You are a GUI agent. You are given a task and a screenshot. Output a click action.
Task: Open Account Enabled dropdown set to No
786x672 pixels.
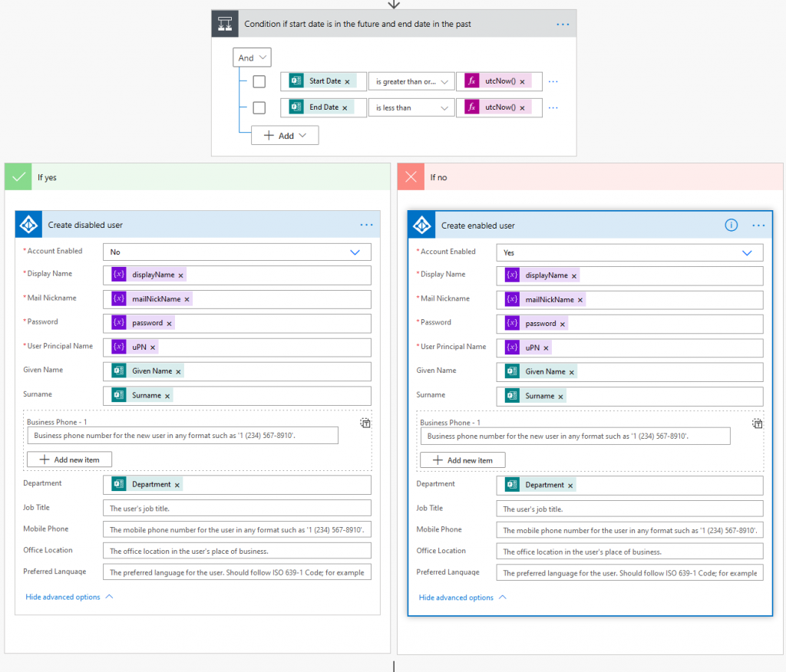tap(236, 252)
